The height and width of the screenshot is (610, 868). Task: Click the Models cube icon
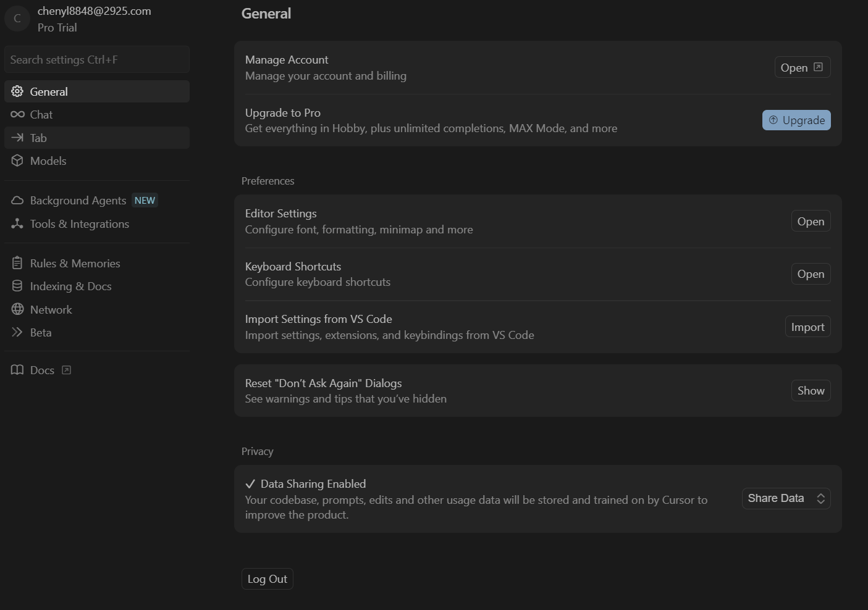[17, 161]
